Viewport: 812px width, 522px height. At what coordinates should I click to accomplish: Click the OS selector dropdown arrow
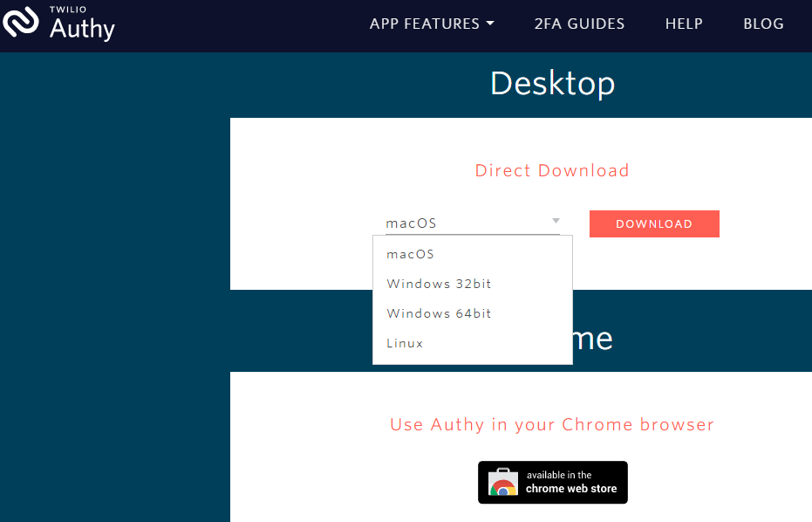point(556,221)
